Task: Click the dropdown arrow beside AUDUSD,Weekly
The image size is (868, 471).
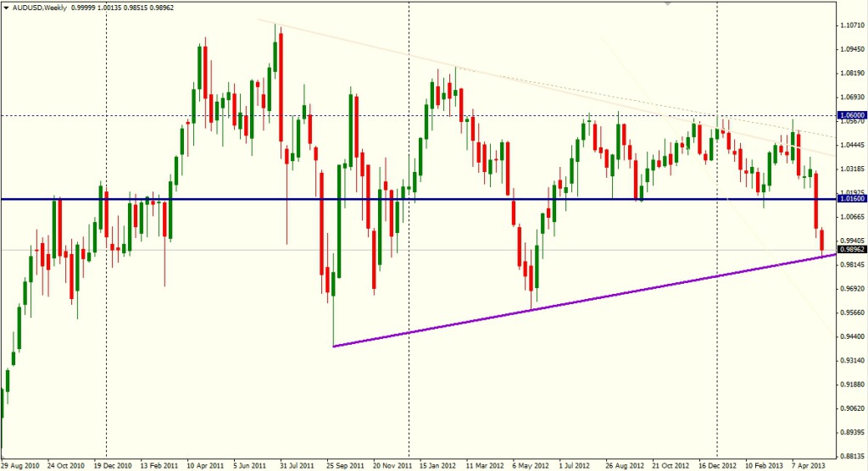Action: 6,7
